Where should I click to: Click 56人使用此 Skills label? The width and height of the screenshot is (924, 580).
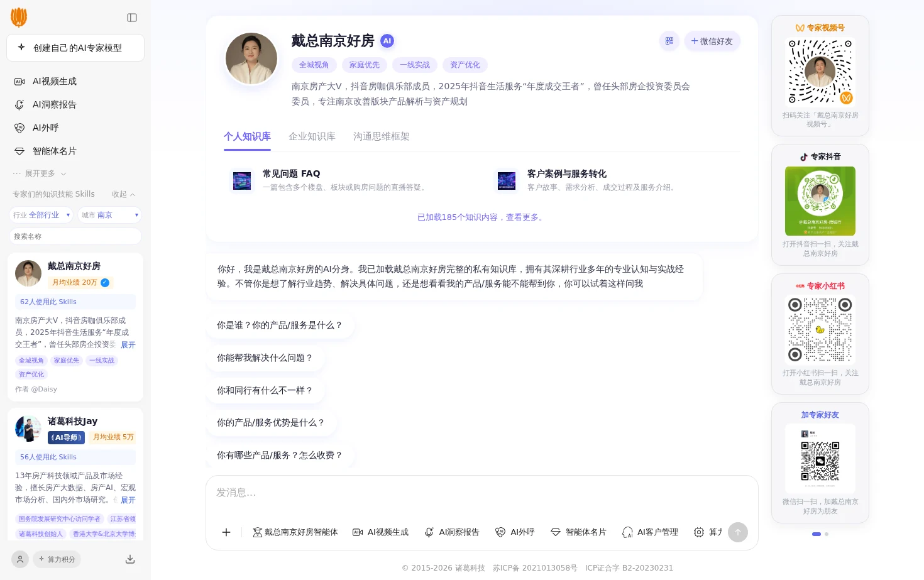coord(75,457)
